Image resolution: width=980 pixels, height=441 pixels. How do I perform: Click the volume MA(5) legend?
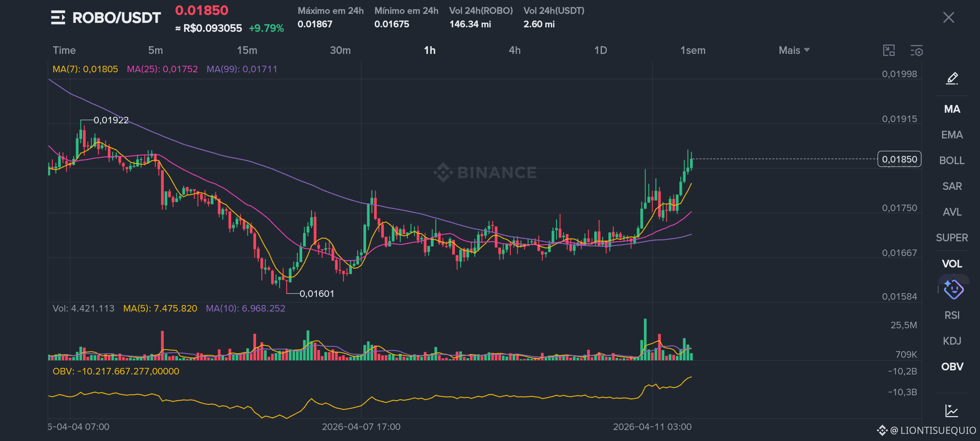click(160, 308)
